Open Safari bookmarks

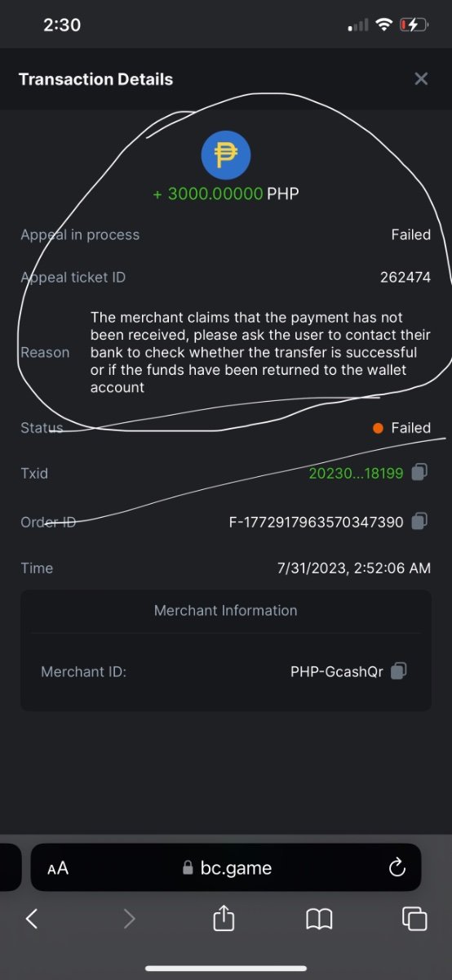point(319,920)
